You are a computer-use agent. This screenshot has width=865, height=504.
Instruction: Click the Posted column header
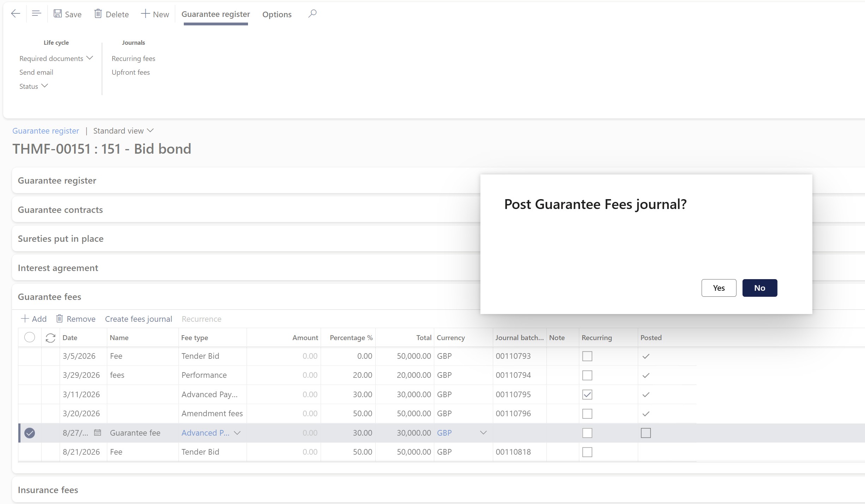click(x=651, y=338)
